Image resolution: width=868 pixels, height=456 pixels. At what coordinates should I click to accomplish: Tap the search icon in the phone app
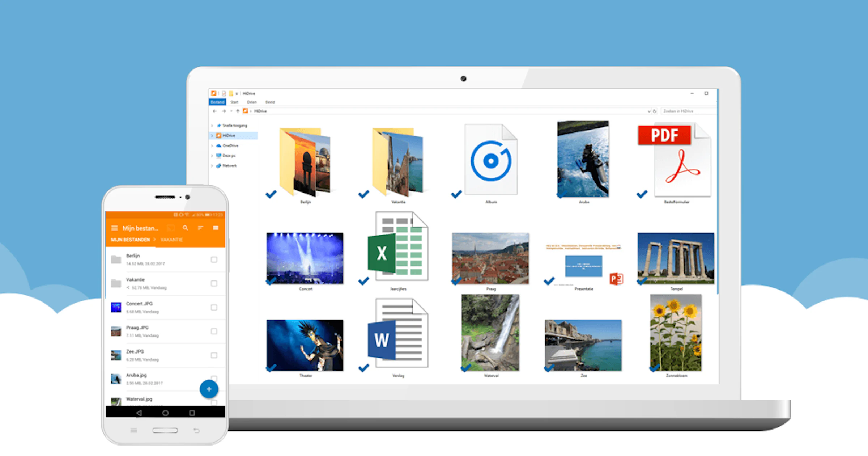pyautogui.click(x=186, y=228)
